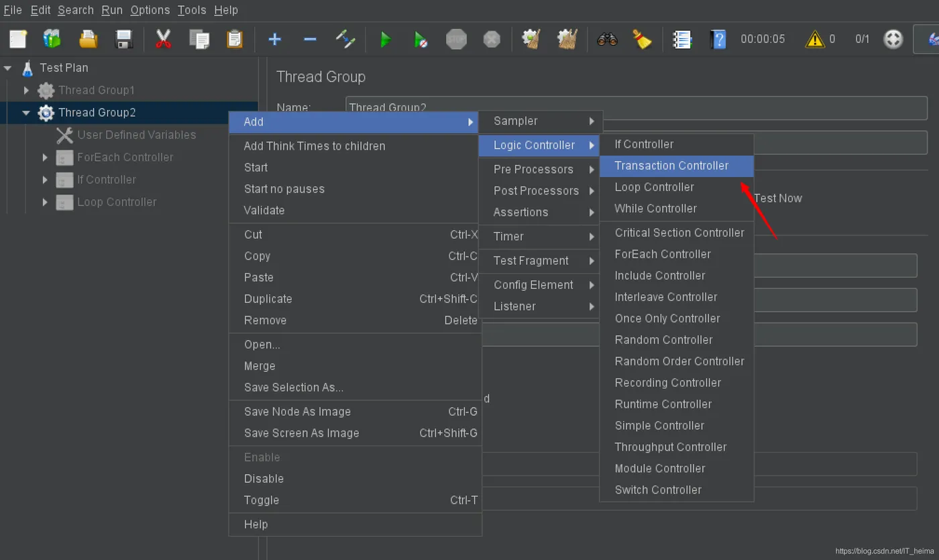Click the Start no pauses toolbar icon

coord(421,40)
